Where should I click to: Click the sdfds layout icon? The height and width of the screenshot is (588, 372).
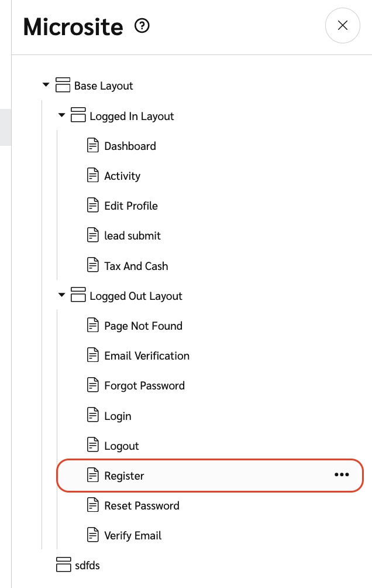(x=63, y=565)
